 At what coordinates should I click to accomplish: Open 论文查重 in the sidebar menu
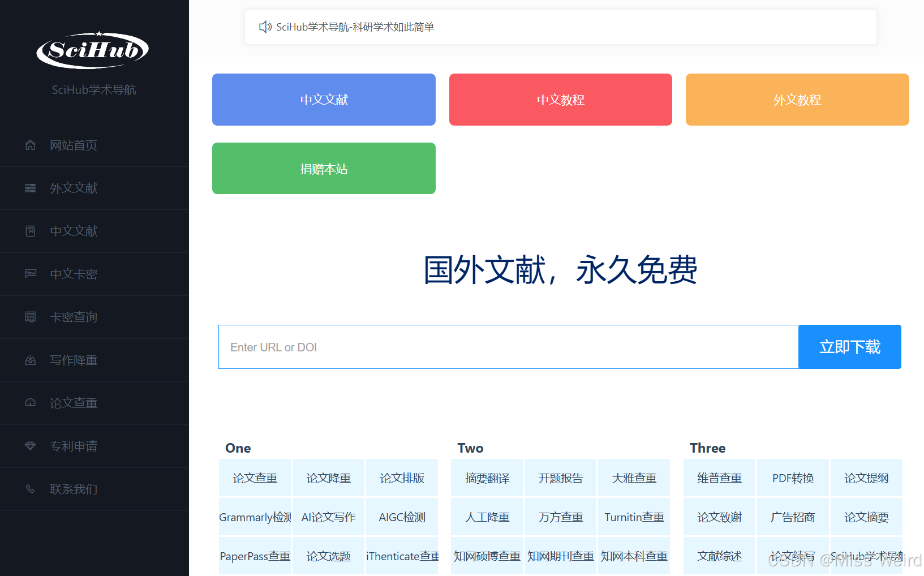point(94,403)
